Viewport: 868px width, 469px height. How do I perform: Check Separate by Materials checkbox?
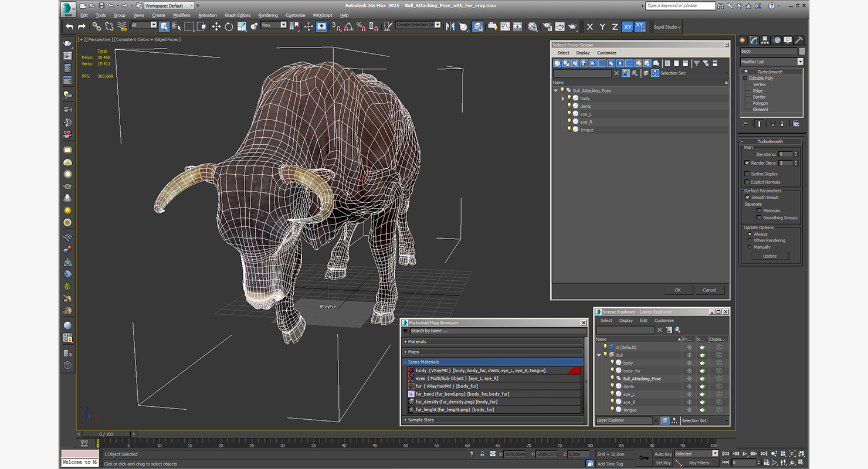[x=759, y=210]
